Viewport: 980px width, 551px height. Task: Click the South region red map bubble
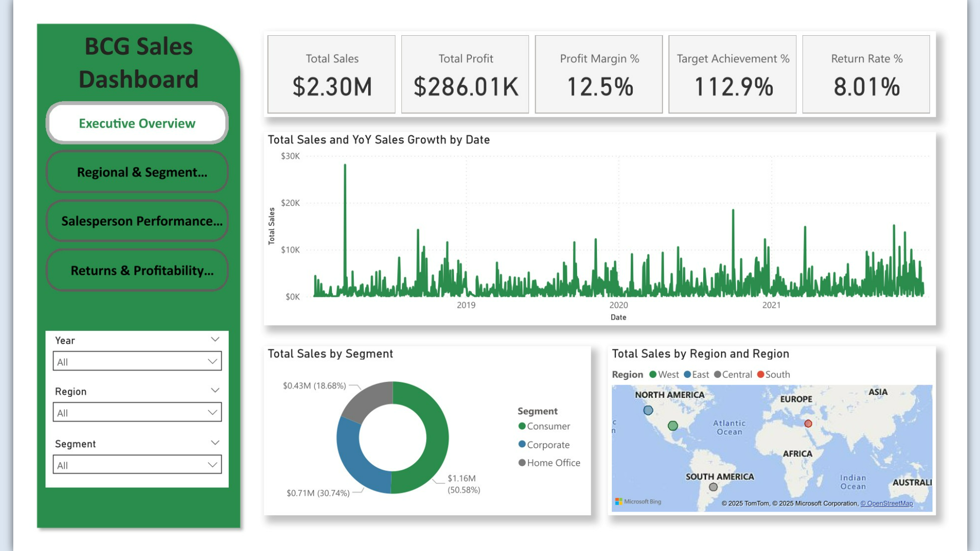tap(808, 423)
